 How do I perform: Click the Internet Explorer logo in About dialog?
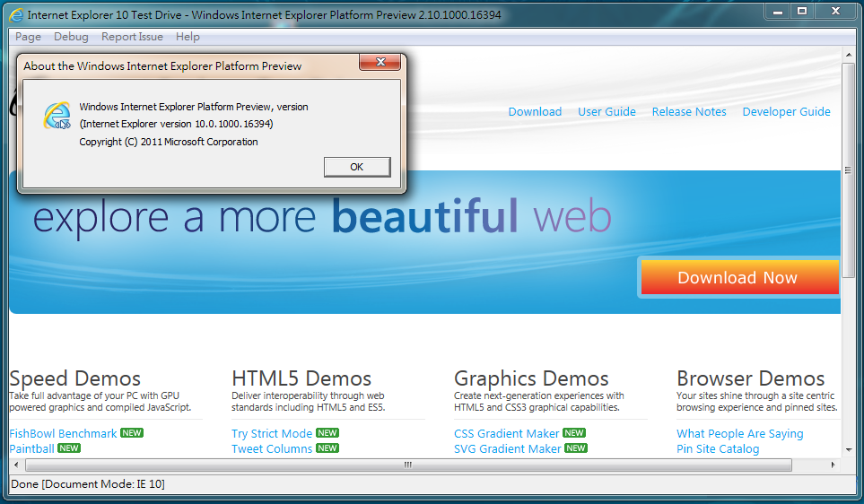coord(57,116)
